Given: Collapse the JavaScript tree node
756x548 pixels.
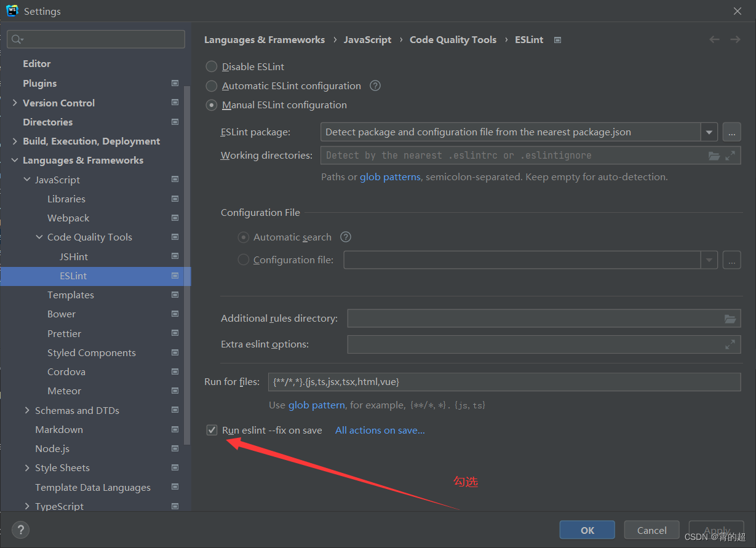Looking at the screenshot, I should point(27,180).
